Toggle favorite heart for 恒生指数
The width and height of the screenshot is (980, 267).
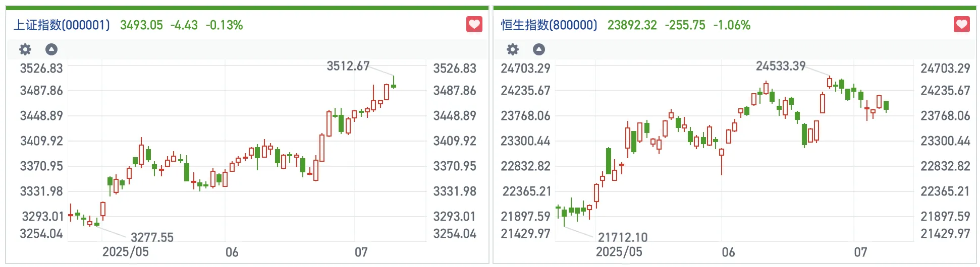[961, 24]
